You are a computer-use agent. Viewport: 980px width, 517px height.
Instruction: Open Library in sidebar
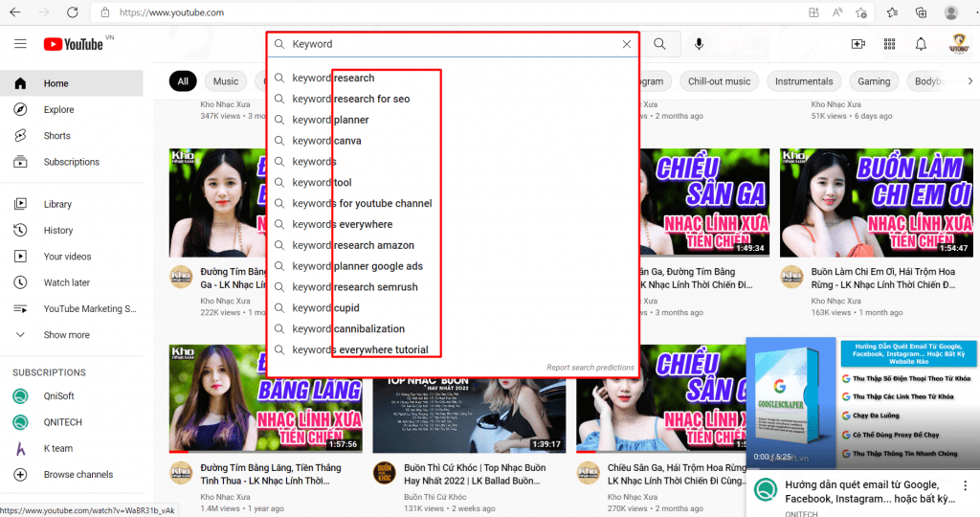point(71,204)
